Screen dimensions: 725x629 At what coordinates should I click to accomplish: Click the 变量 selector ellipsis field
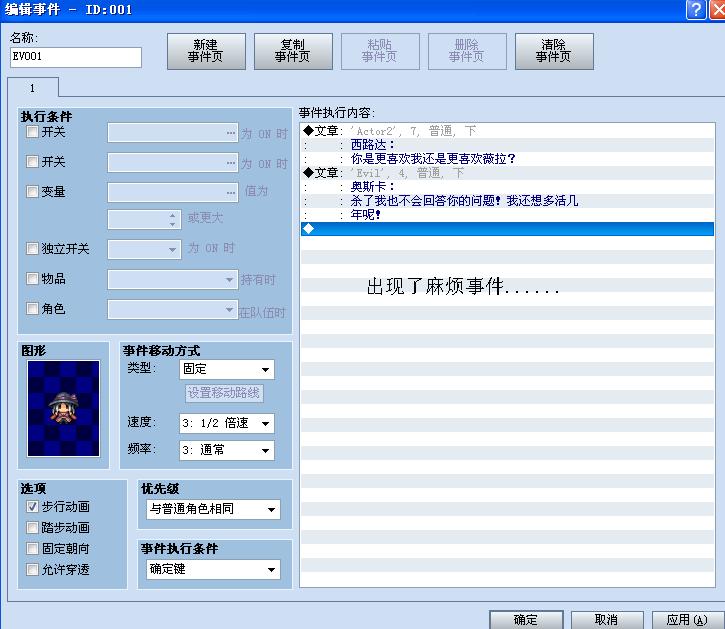coord(173,192)
